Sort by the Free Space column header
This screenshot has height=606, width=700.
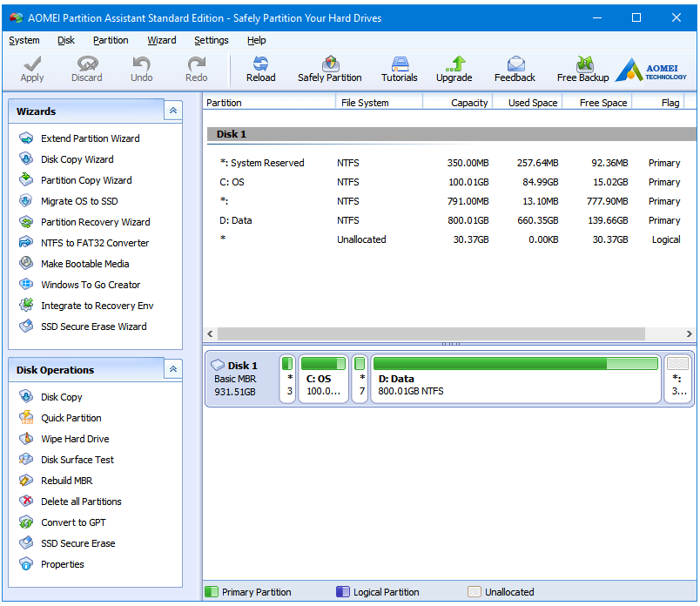point(597,103)
